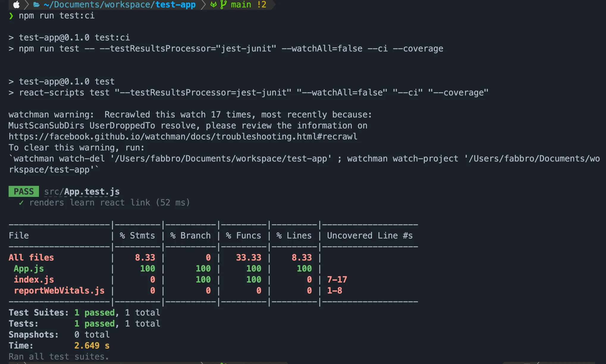The image size is (606, 364).
Task: Click the yellow 2.649 s time value
Action: click(91, 345)
